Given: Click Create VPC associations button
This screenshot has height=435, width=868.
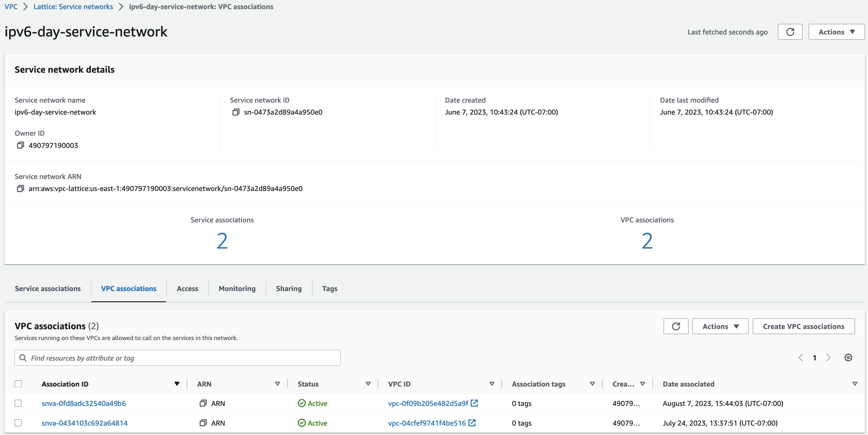Looking at the screenshot, I should pos(803,326).
